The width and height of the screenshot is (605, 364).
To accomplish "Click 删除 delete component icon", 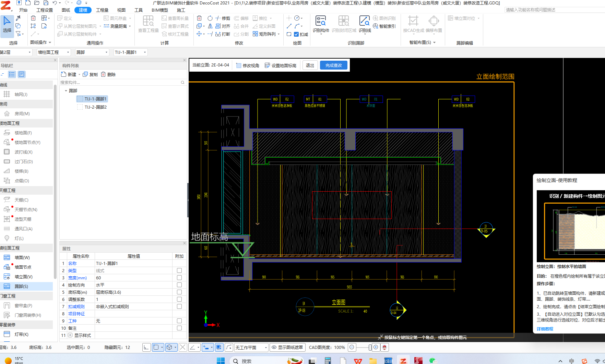I will (x=108, y=74).
